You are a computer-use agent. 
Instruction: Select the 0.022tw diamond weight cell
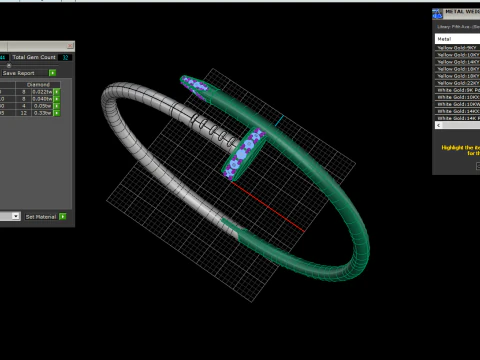click(42, 92)
